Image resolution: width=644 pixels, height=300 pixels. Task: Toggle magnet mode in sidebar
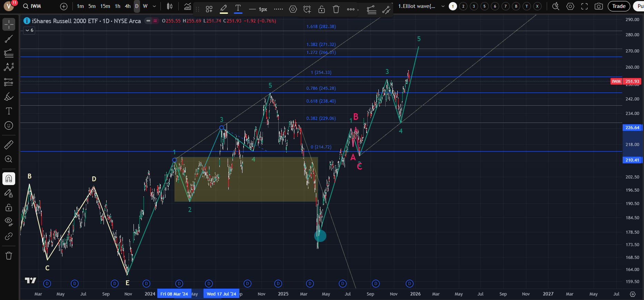pyautogui.click(x=9, y=178)
